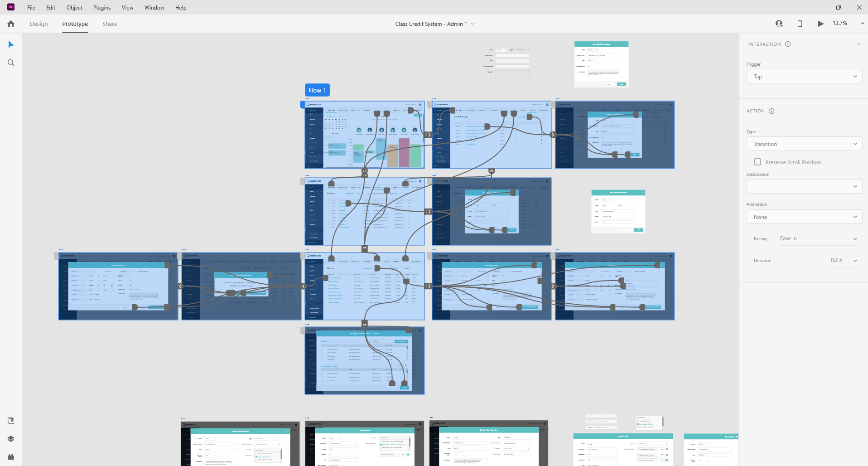Click the Home icon

pos(11,24)
